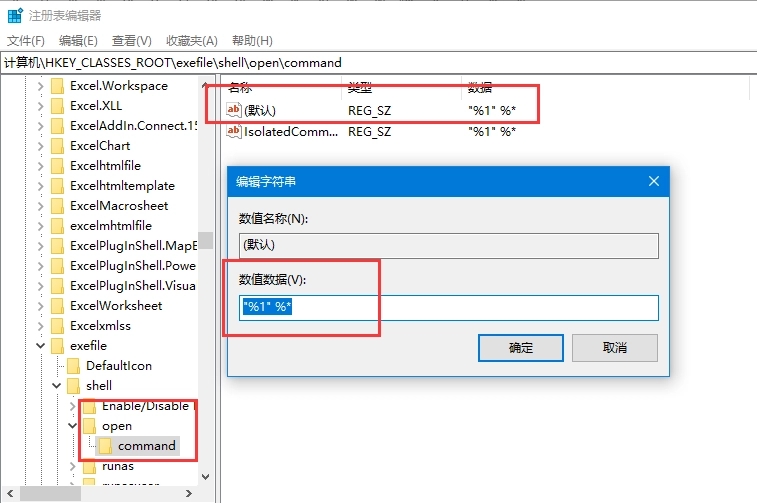757x503 pixels.
Task: Select the runas folder icon
Action: [x=89, y=466]
